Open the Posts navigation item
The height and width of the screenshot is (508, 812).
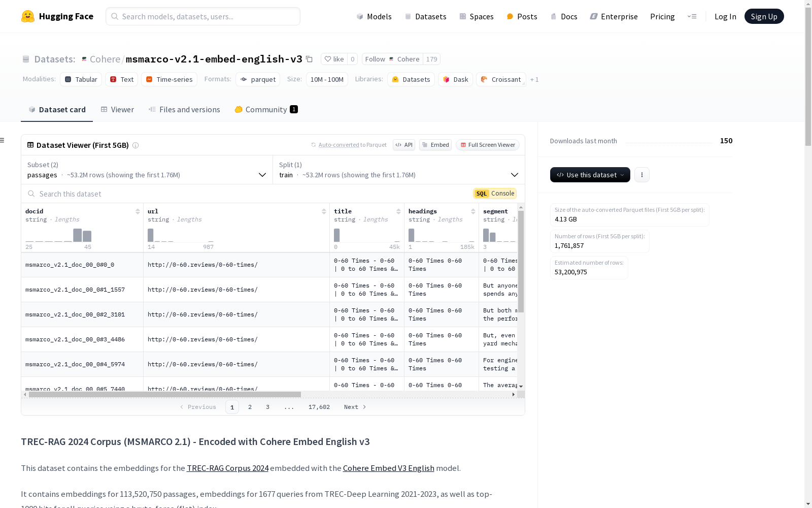(x=522, y=16)
